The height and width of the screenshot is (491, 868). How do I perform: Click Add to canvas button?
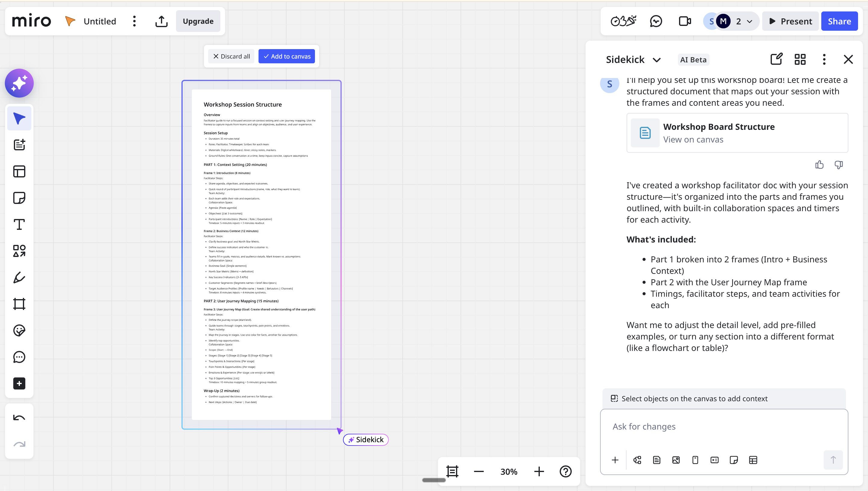point(287,56)
